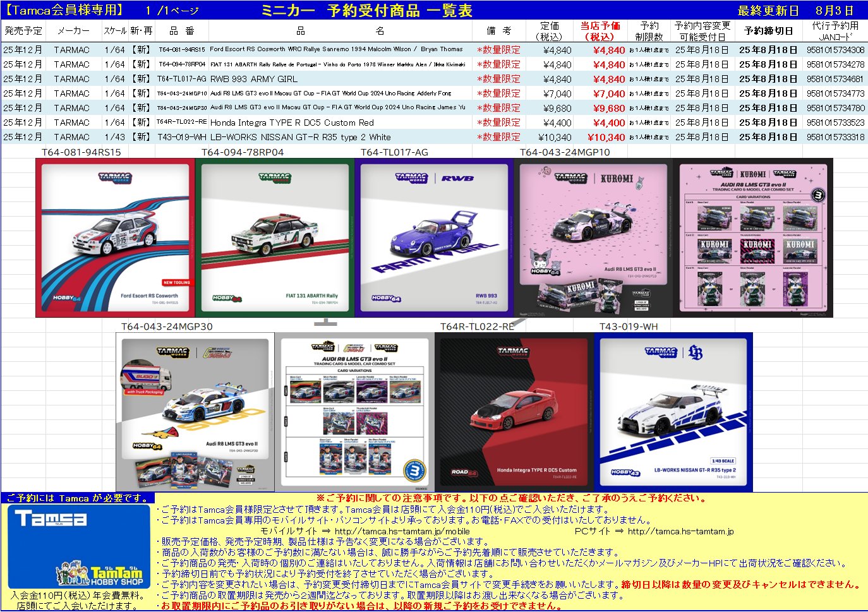Screen dimensions: 868x612
Task: Open the purple RWB 993 Army Girl image
Action: coord(434,237)
